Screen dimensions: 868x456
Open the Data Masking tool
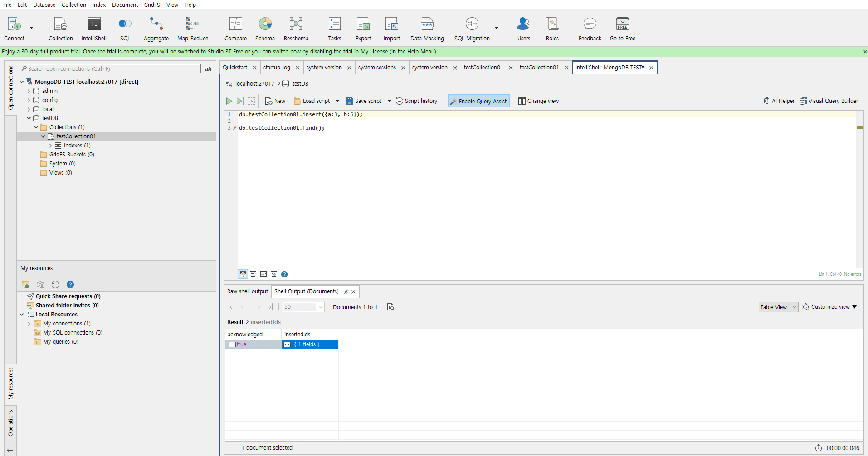click(427, 29)
